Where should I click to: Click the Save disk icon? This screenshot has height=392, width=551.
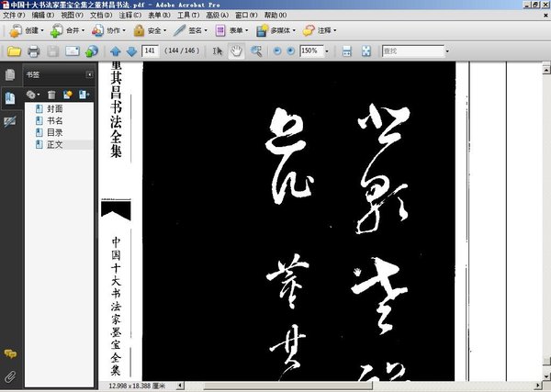pyautogui.click(x=53, y=51)
